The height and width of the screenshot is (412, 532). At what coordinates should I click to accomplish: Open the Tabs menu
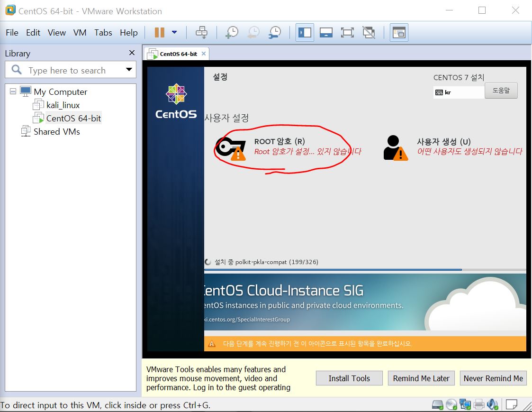point(103,33)
